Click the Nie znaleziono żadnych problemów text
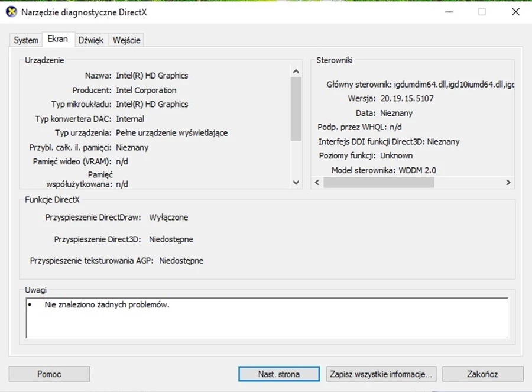Viewport: 532px width, 392px height. (107, 304)
